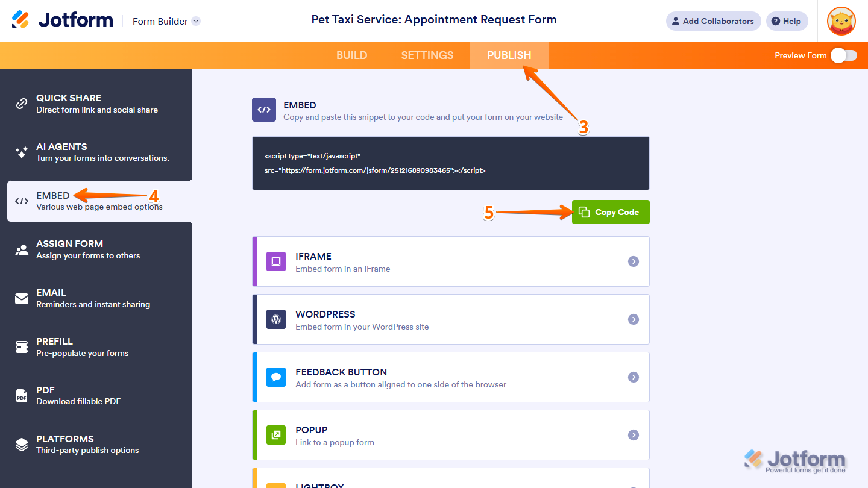Click the Jotform logo icon
Image resolution: width=868 pixels, height=488 pixels.
click(20, 20)
